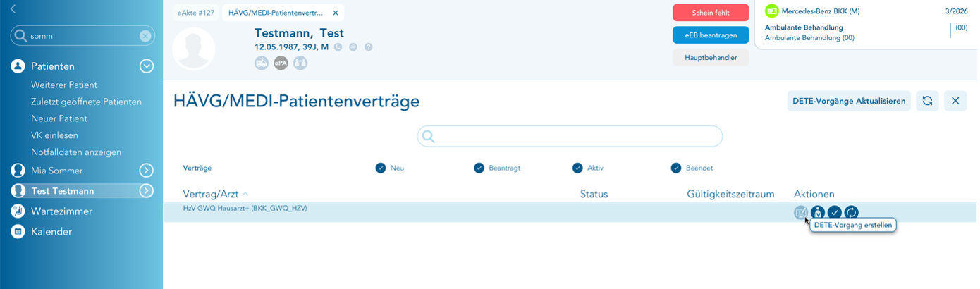
Task: Click the Test Testmann avatar icon in the sidebar
Action: (18, 191)
